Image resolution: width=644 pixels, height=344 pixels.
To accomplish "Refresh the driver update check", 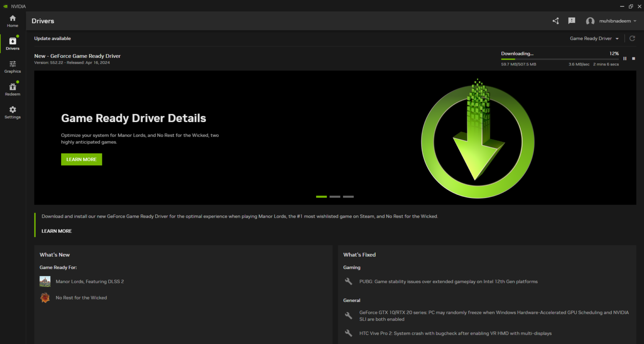I will [632, 39].
